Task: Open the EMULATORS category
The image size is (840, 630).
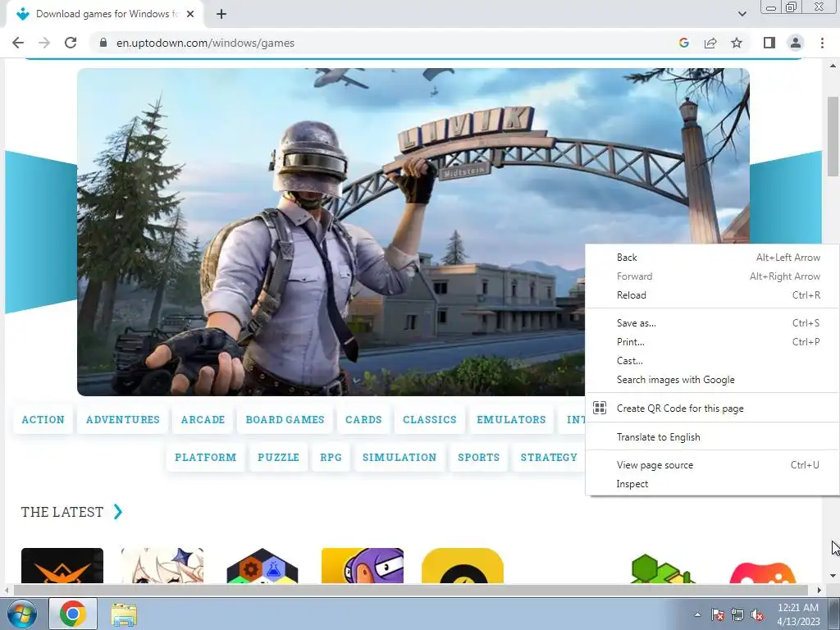Action: point(511,419)
